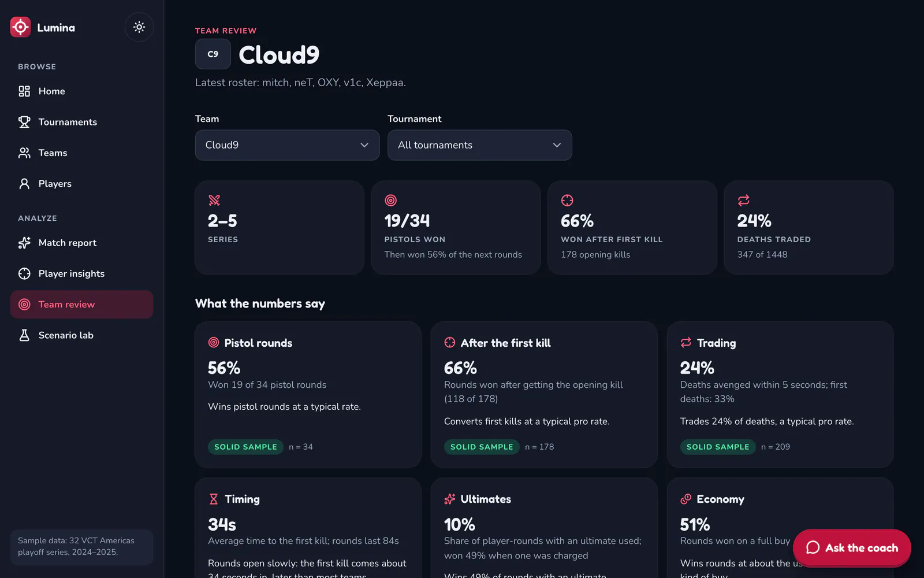Click '347 of 1448' text
Image resolution: width=924 pixels, height=578 pixels.
click(x=762, y=254)
